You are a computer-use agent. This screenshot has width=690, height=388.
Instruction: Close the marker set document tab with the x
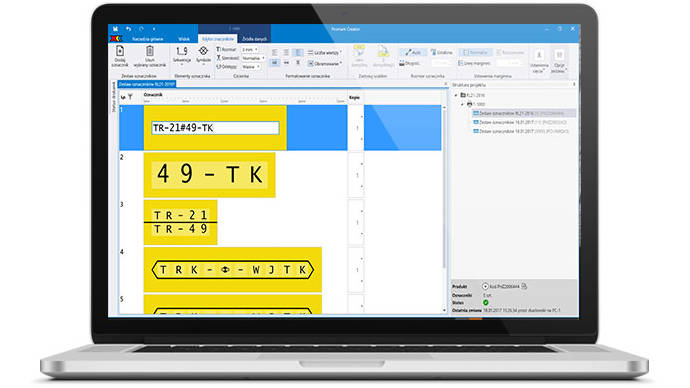click(x=445, y=84)
